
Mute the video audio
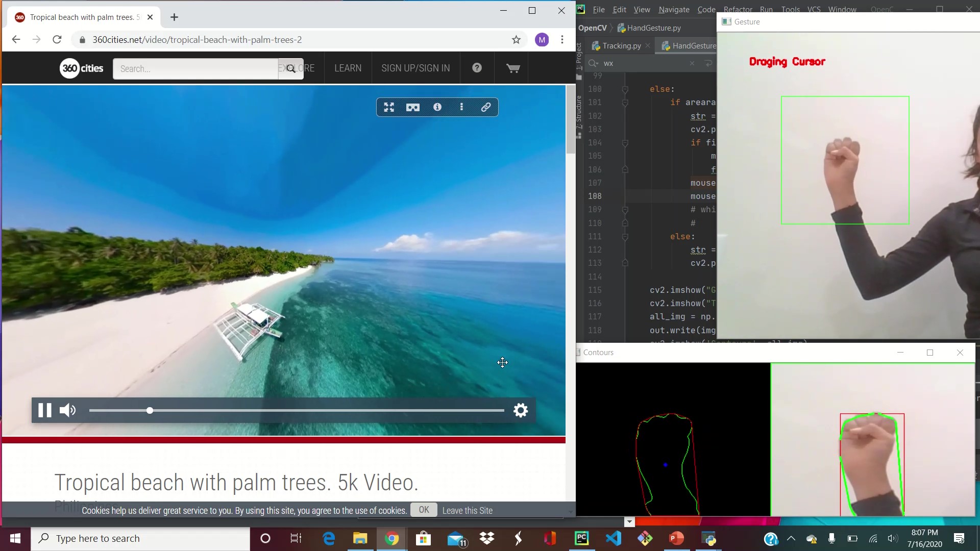67,410
